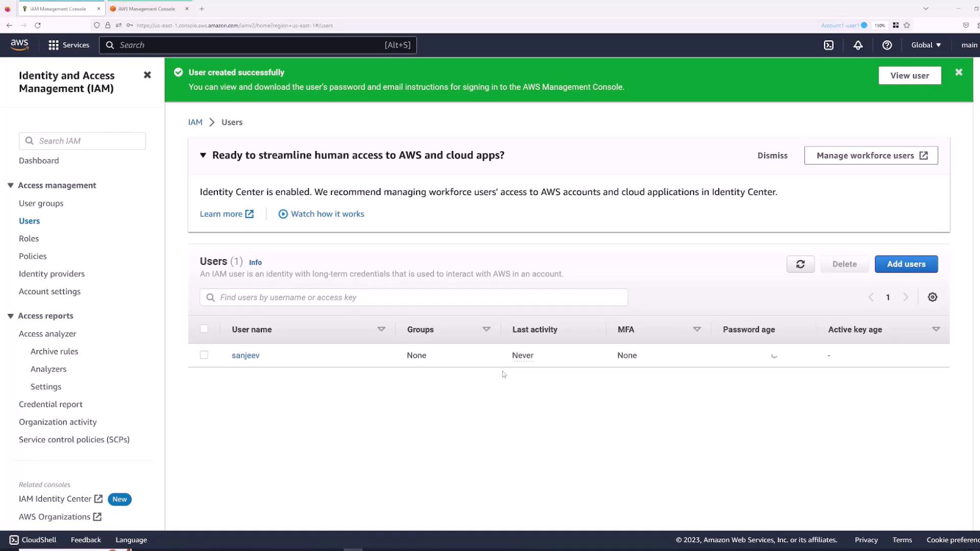
Task: Click the Add users button
Action: pos(906,264)
